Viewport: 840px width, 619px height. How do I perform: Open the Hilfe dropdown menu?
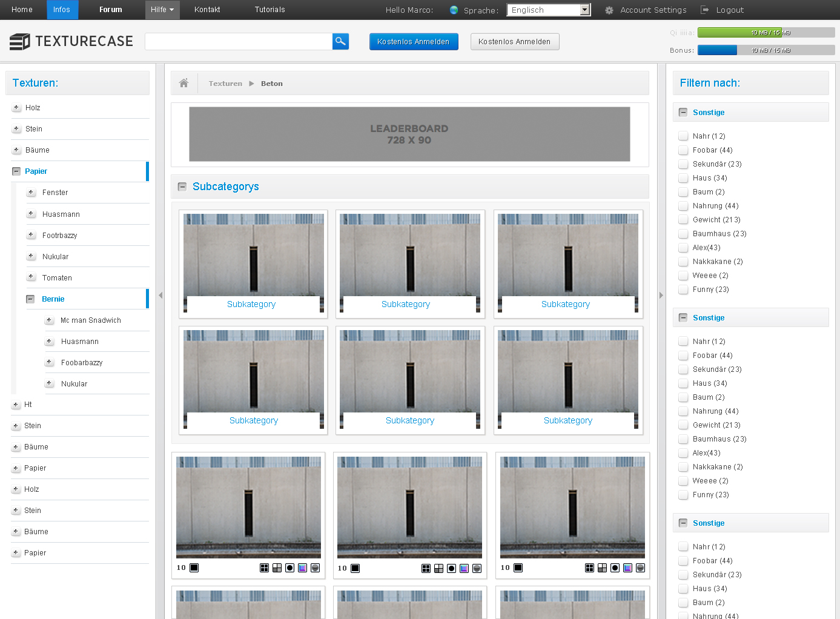click(x=162, y=10)
